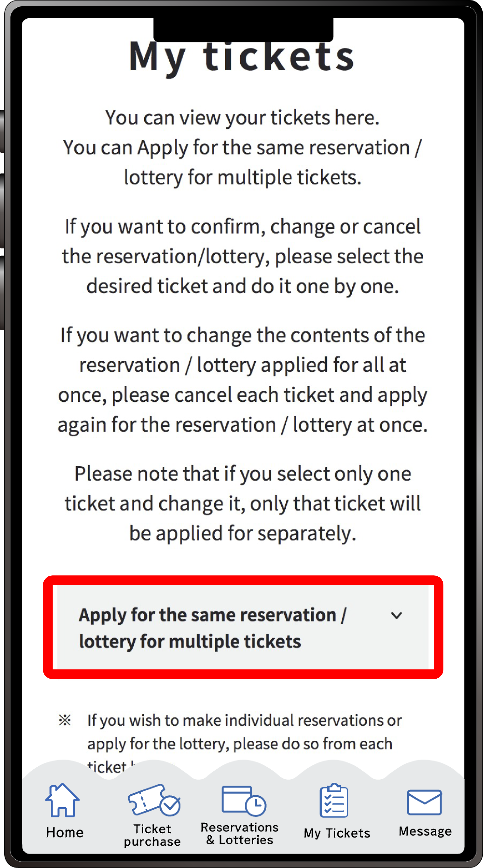Open the Message envelope icon

pos(424,802)
